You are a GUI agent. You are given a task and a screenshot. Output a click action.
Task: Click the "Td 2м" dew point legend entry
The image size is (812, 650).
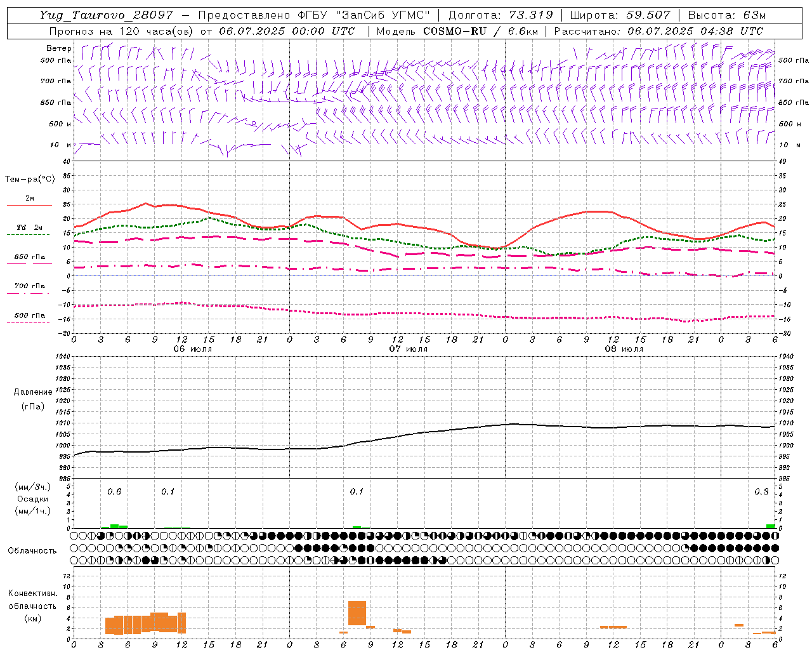pyautogui.click(x=29, y=227)
